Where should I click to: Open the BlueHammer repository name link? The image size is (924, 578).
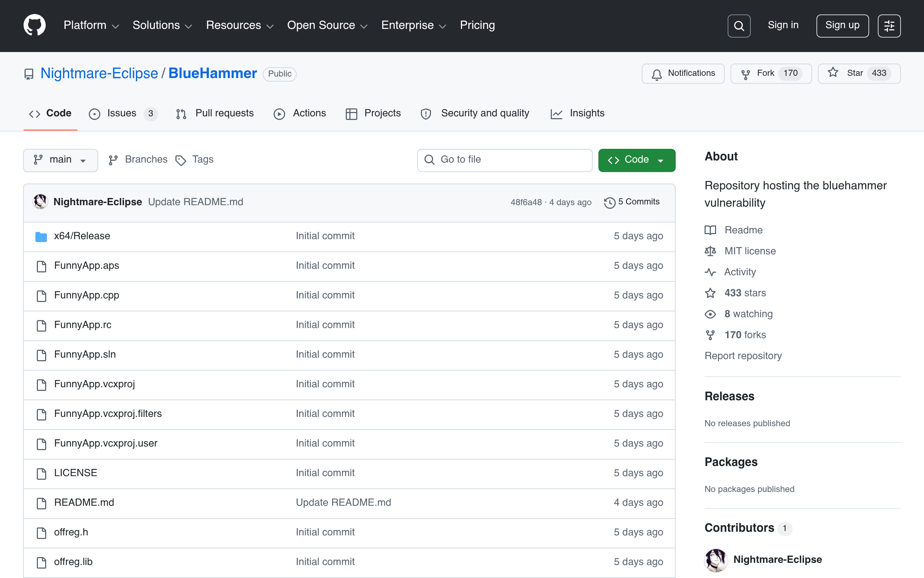[x=213, y=73]
